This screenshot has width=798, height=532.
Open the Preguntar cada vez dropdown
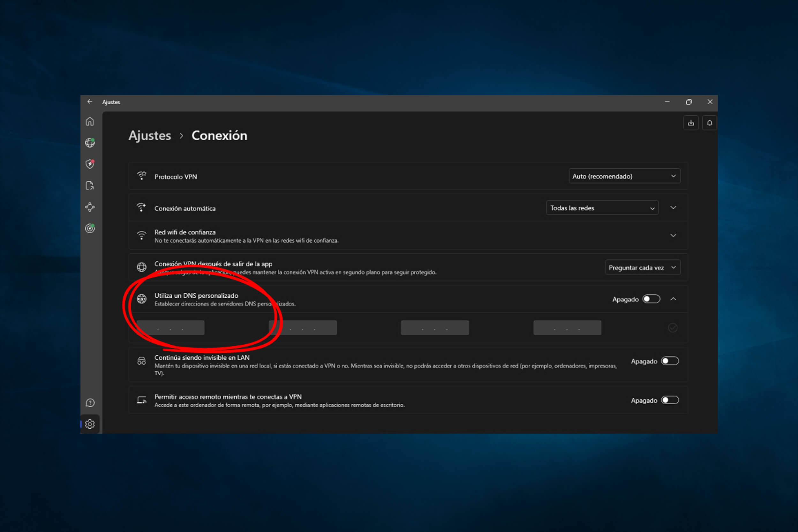pos(643,267)
